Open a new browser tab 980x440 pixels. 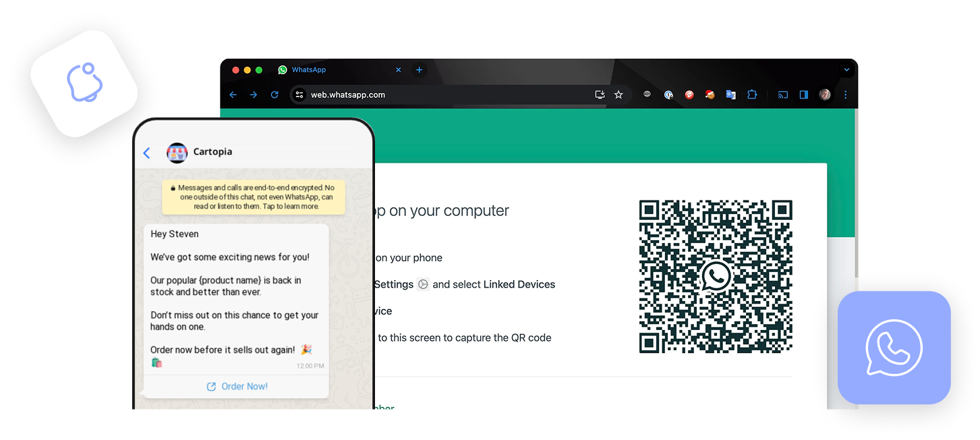pyautogui.click(x=419, y=70)
